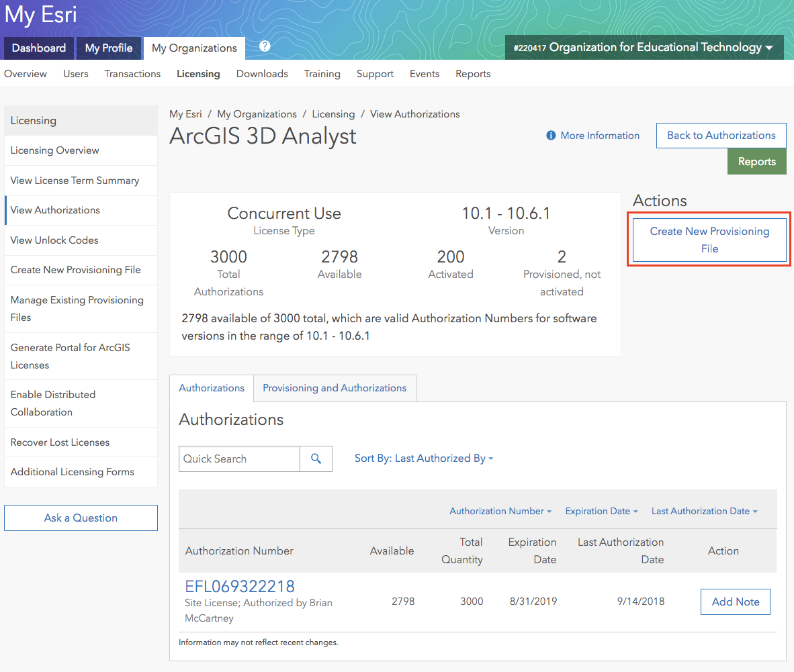This screenshot has height=672, width=794.
Task: Open Enable Distributed Collaboration in sidebar
Action: click(81, 403)
